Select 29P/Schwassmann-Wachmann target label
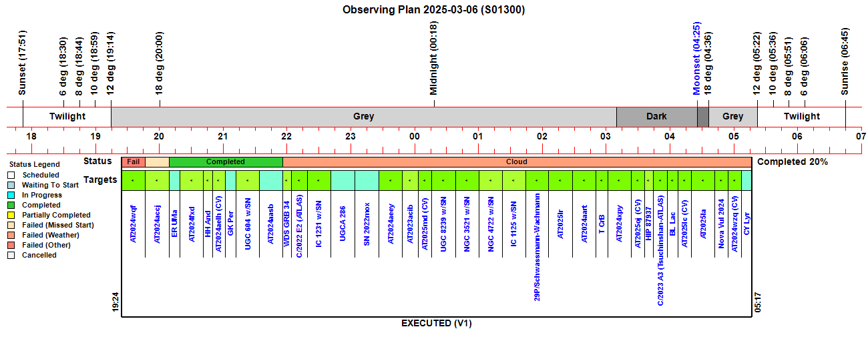 click(x=537, y=248)
